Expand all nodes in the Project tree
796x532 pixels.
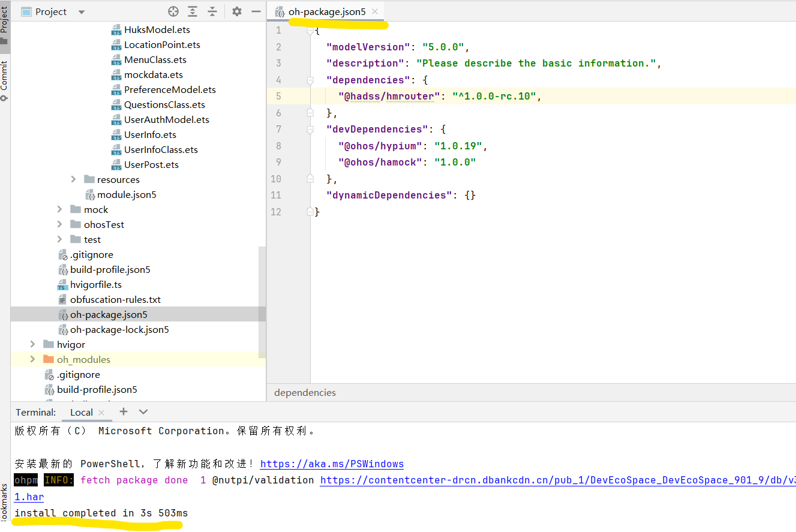(193, 11)
